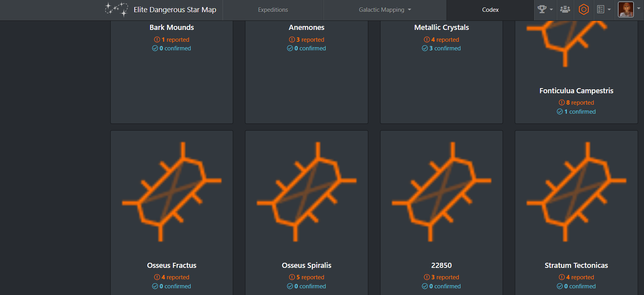Click '1 confirmed' under Fonticulua Campestris
Screen dimensions: 644x295
click(576, 112)
